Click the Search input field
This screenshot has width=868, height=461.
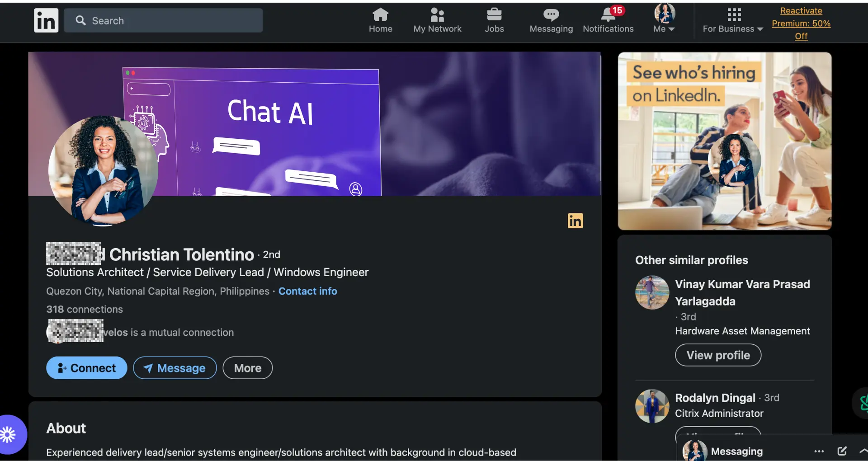163,20
